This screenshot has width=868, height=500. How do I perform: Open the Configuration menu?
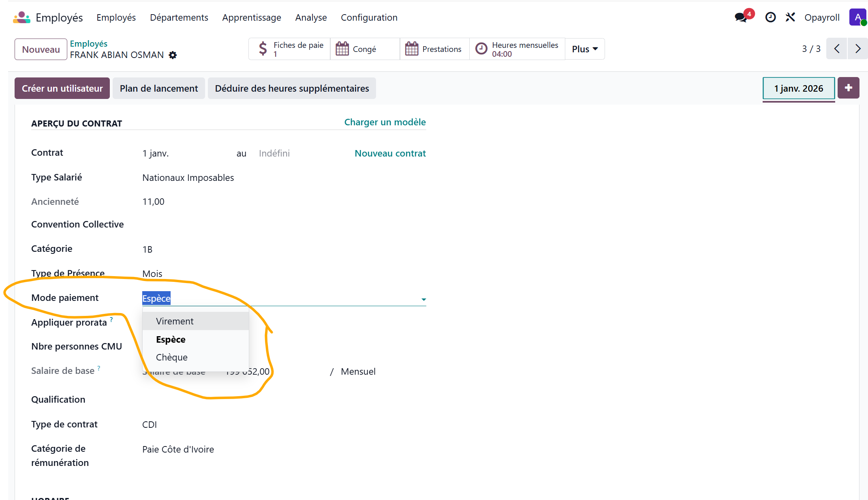(369, 17)
